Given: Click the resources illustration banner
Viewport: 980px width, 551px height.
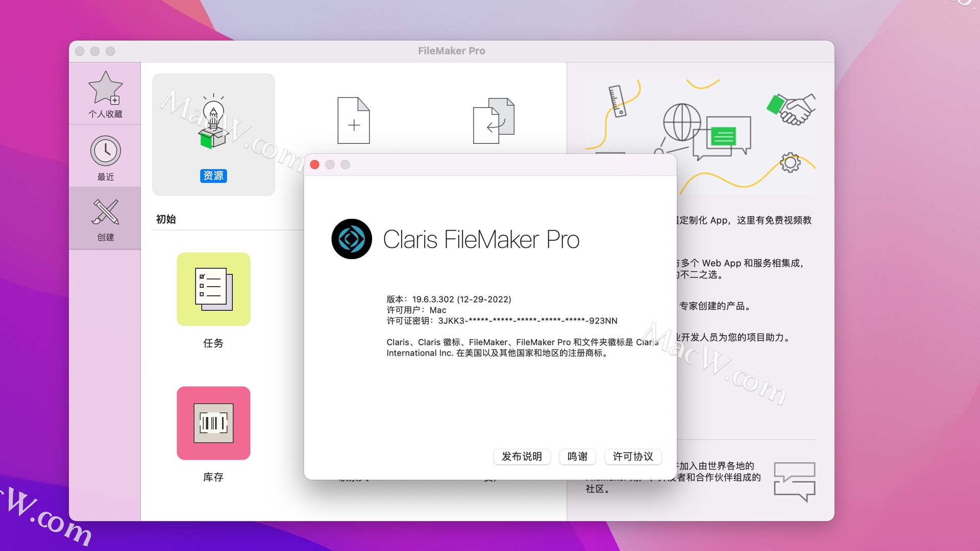Looking at the screenshot, I should click(700, 136).
